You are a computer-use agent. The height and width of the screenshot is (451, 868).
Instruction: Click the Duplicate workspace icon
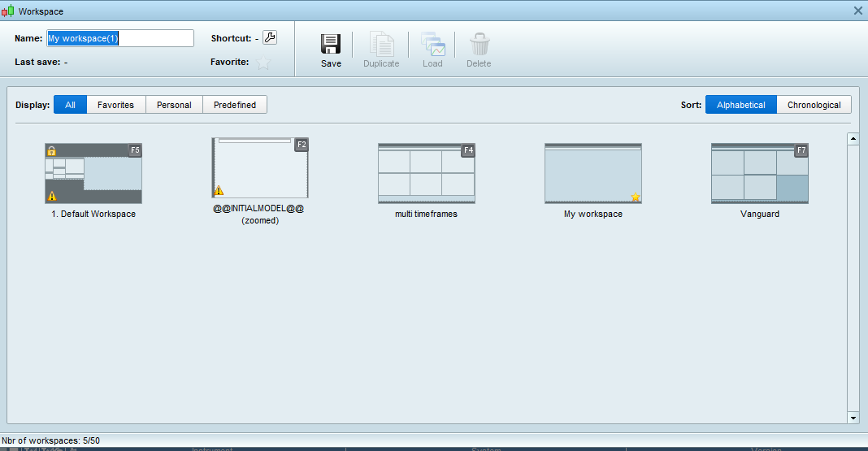[381, 44]
